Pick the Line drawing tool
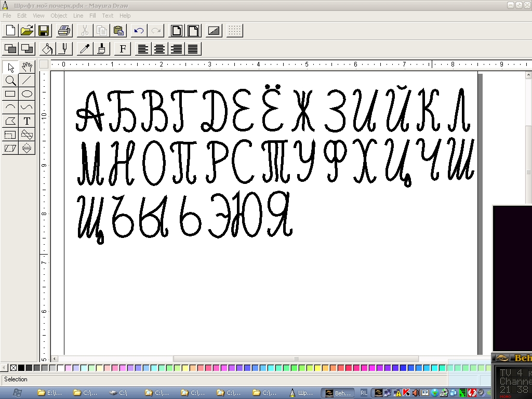The image size is (532, 399). 27,81
